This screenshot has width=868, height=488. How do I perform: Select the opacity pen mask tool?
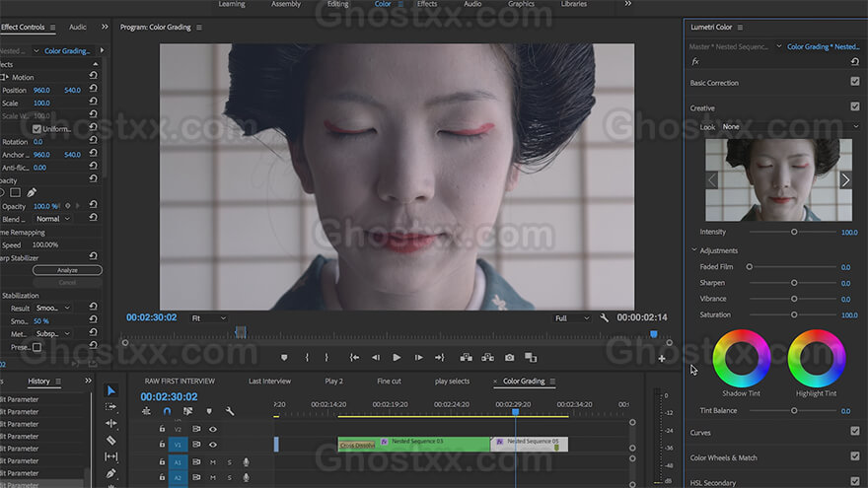pyautogui.click(x=32, y=192)
